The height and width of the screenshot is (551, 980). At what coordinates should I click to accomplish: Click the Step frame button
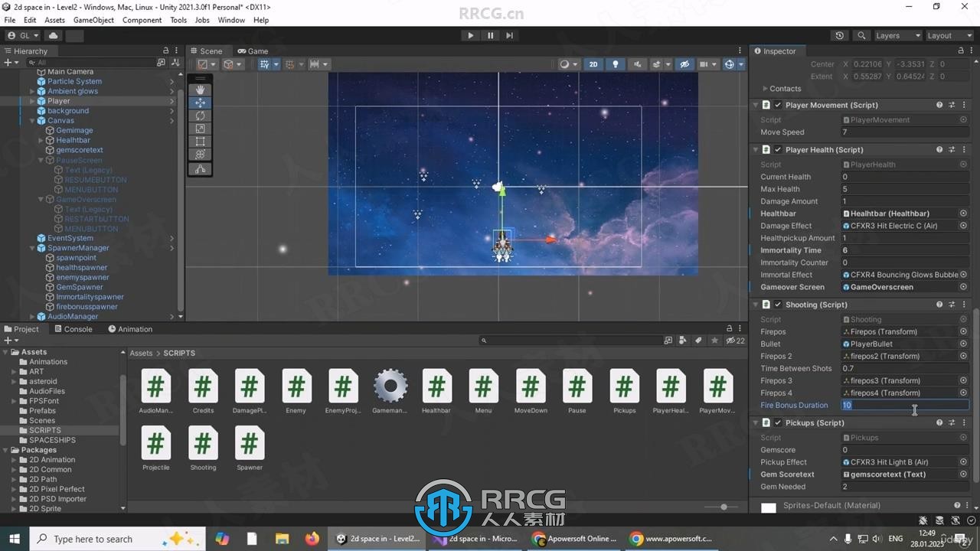[x=509, y=35]
